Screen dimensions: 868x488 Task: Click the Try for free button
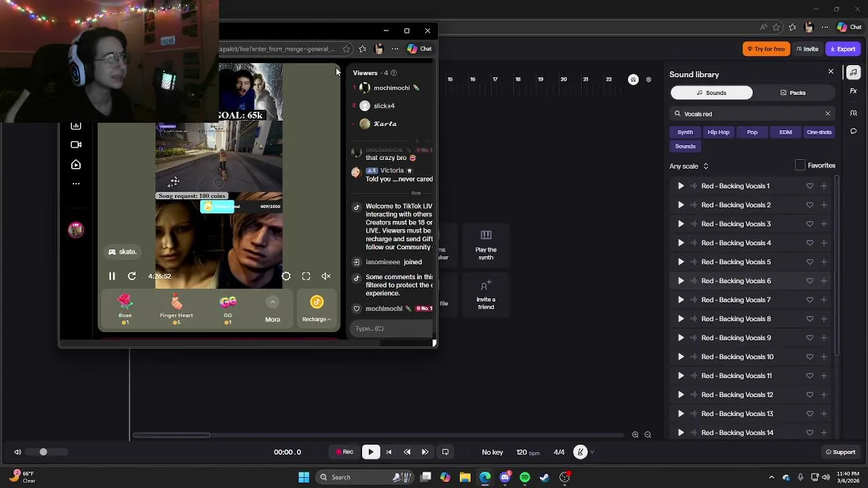tap(766, 49)
